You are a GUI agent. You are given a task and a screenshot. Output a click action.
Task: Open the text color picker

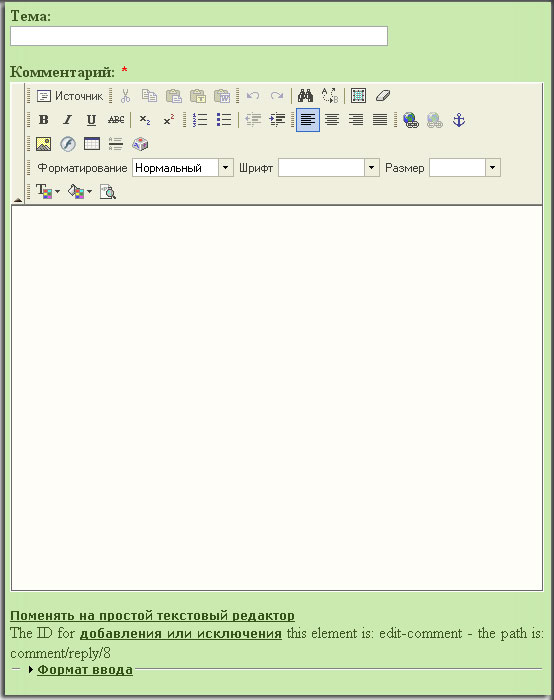(47, 192)
